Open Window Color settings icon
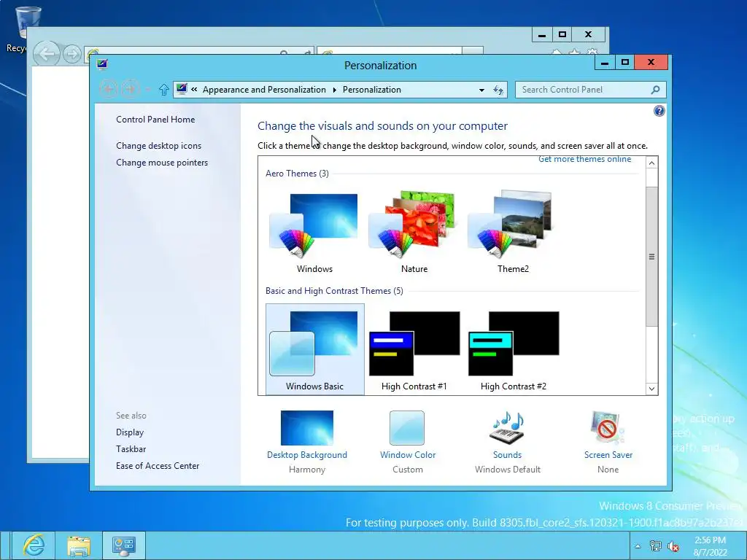The image size is (747, 560). click(x=407, y=427)
